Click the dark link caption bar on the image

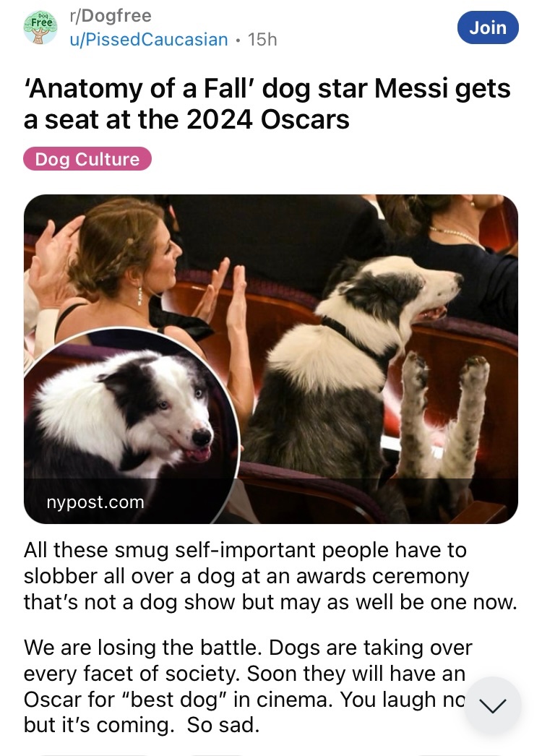point(271,502)
